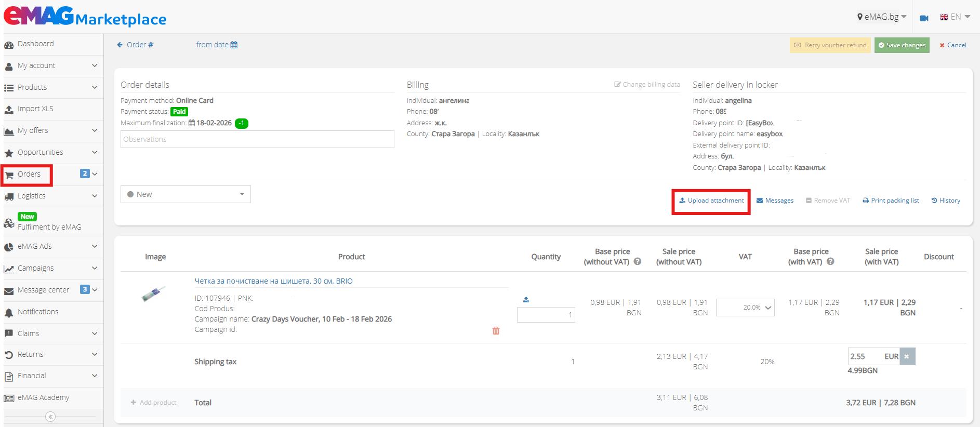Click the Claims comment icon
This screenshot has width=980, height=427.
9,334
